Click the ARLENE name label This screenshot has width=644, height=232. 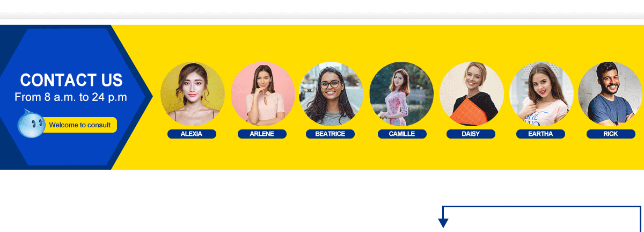(262, 134)
